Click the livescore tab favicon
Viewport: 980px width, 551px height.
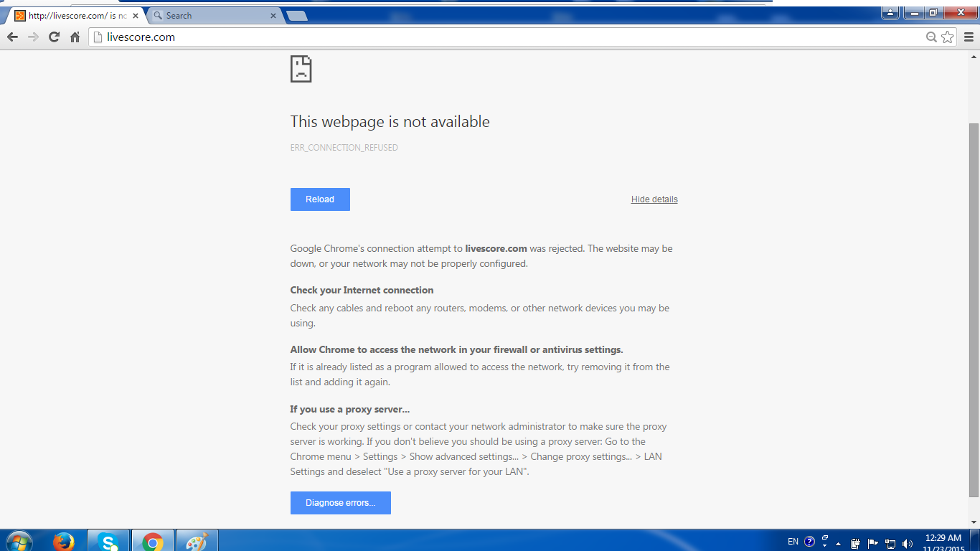tap(20, 16)
